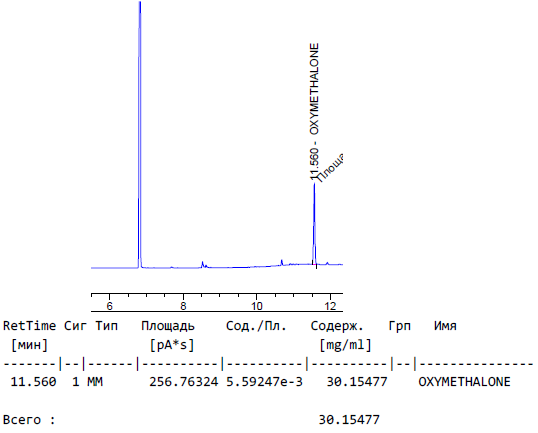Click the Всего total amount 30.15477

349,420
